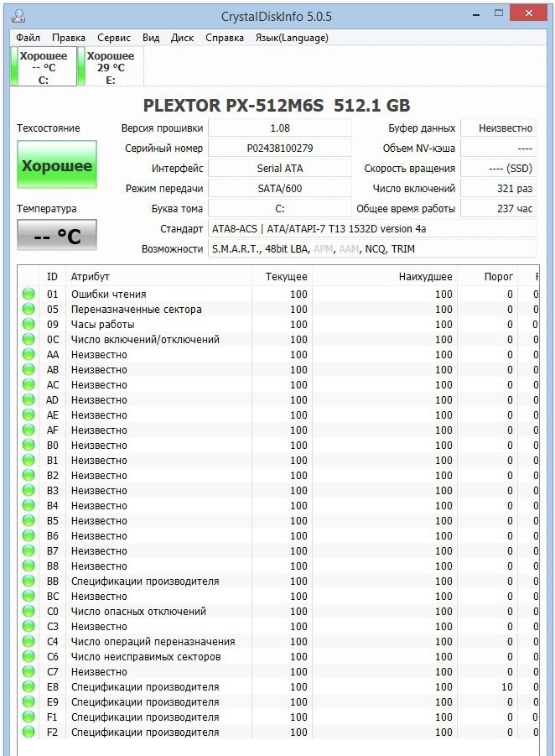Click green status icon for attribute B5
Image resolution: width=555 pixels, height=756 pixels.
pos(29,520)
